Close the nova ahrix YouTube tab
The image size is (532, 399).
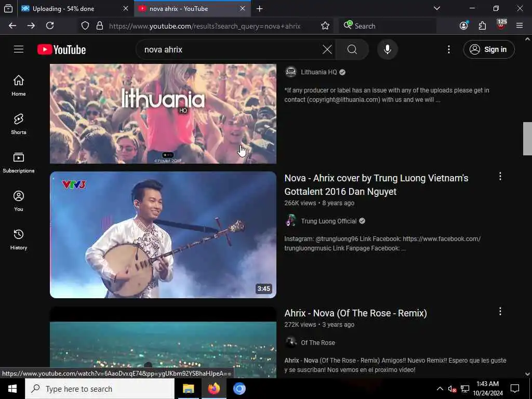coord(243,8)
